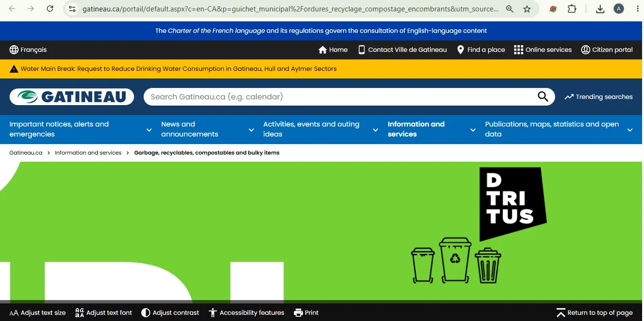Bookmark this page with the star icon
This screenshot has height=321, width=644.
(x=527, y=9)
